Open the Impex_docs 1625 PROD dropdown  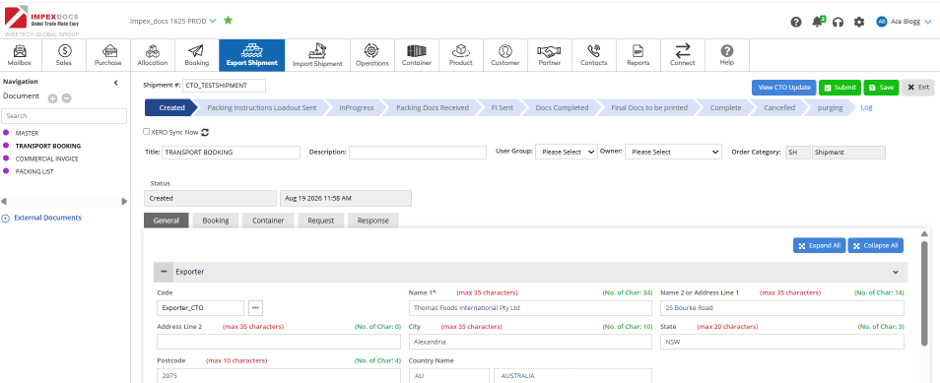point(173,21)
